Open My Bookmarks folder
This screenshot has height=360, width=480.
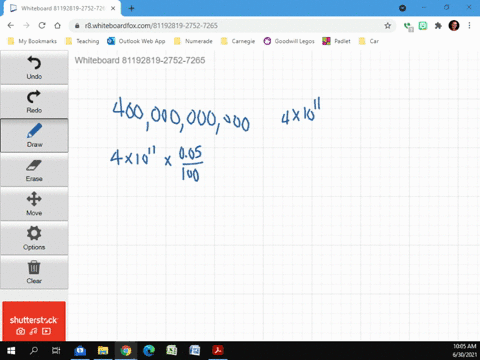point(32,41)
